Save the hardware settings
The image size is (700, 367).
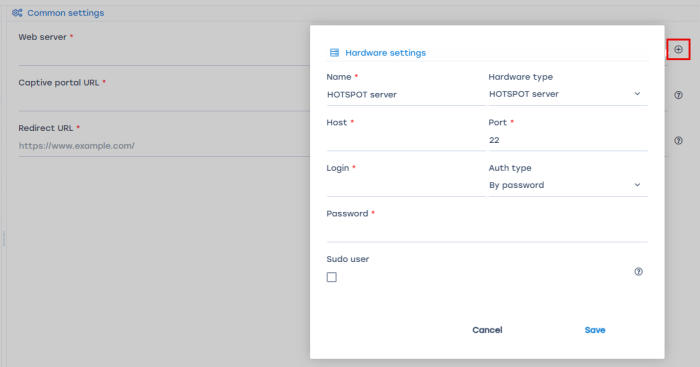(595, 330)
